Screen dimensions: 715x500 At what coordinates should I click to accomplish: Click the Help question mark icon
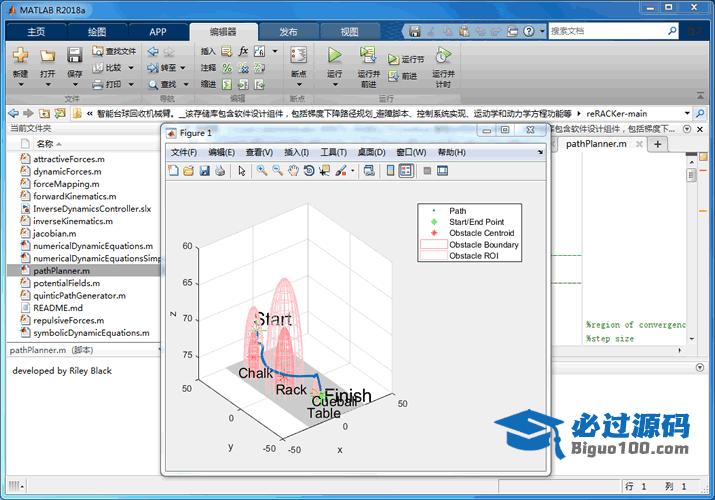[x=528, y=31]
